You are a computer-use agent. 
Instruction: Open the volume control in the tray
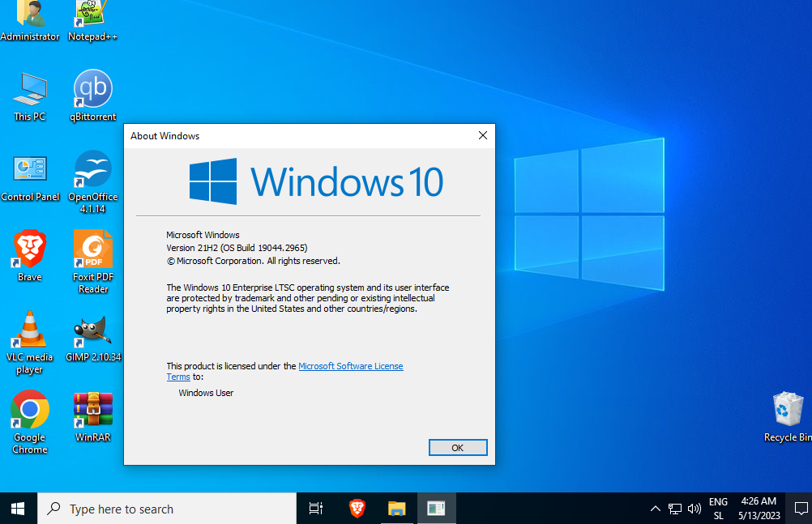(x=694, y=509)
